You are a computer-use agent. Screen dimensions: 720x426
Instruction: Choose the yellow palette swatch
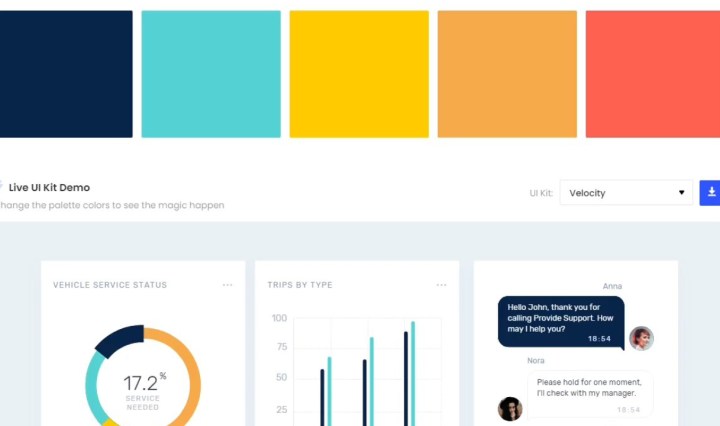359,74
